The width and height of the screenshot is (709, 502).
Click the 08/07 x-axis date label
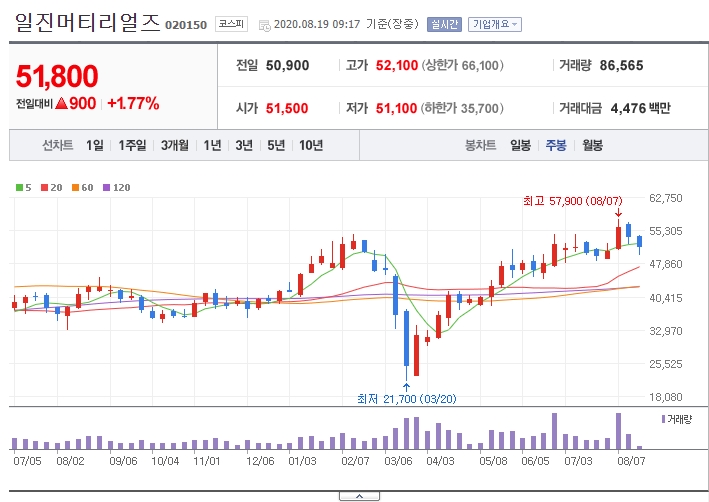point(631,461)
